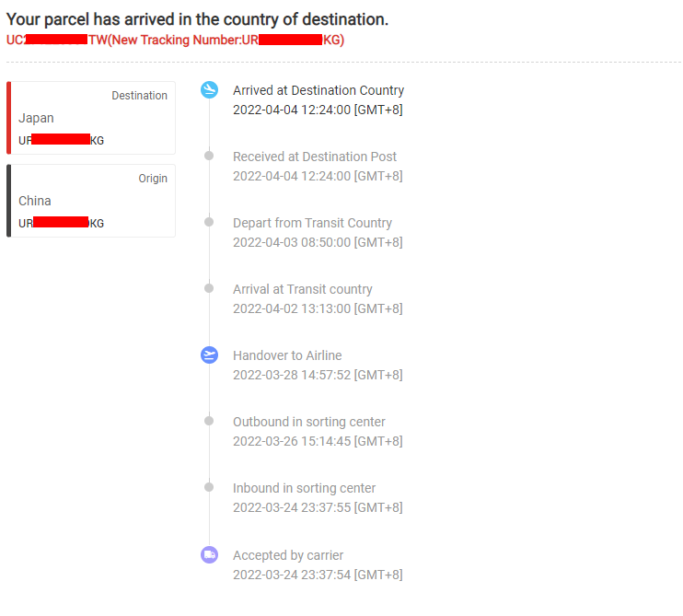Click the parcel arrived headline text
The image size is (683, 616).
(197, 19)
